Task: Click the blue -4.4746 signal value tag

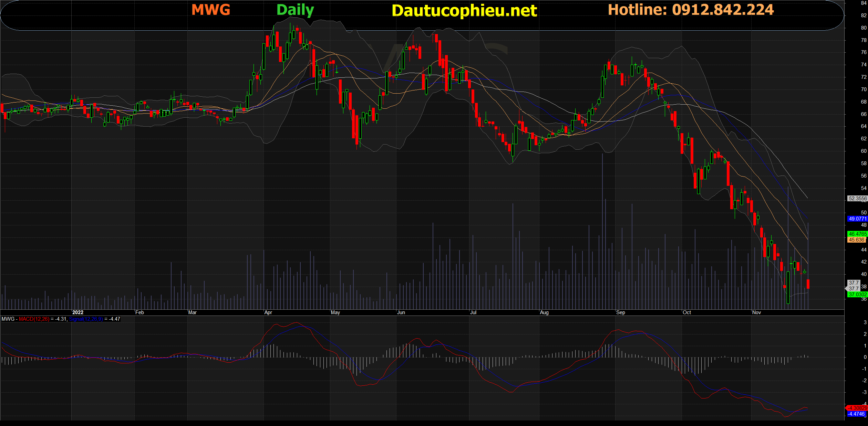Action: pos(856,414)
